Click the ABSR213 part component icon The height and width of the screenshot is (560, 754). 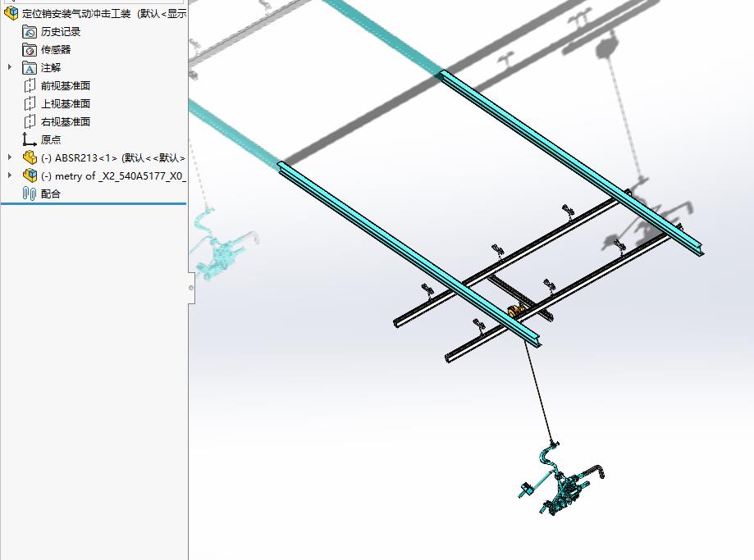[30, 157]
